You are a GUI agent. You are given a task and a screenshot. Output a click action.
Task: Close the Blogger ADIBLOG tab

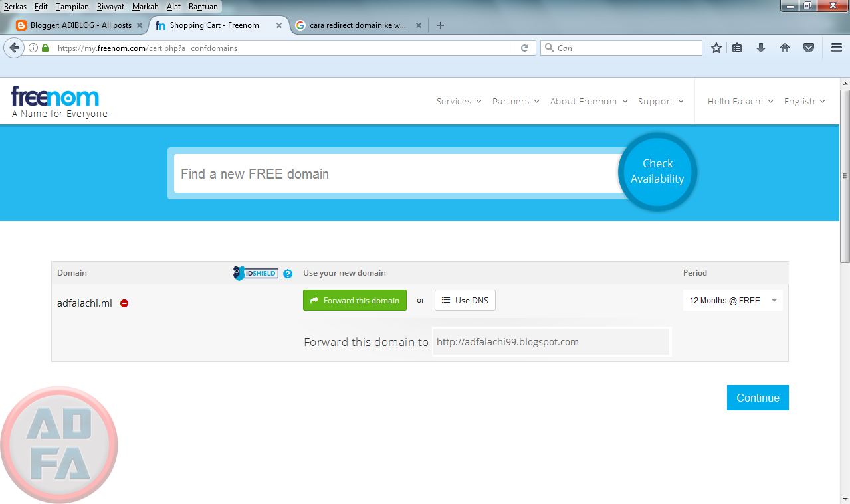tap(140, 25)
